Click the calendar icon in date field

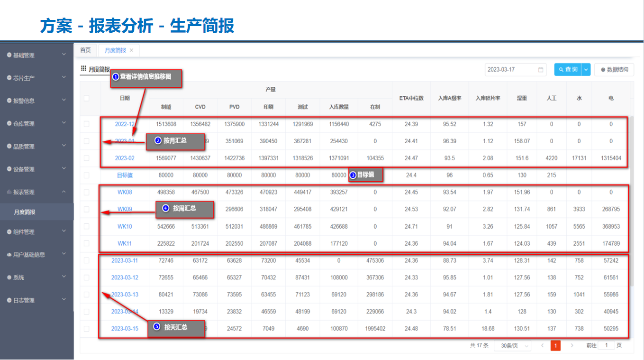[x=541, y=70]
